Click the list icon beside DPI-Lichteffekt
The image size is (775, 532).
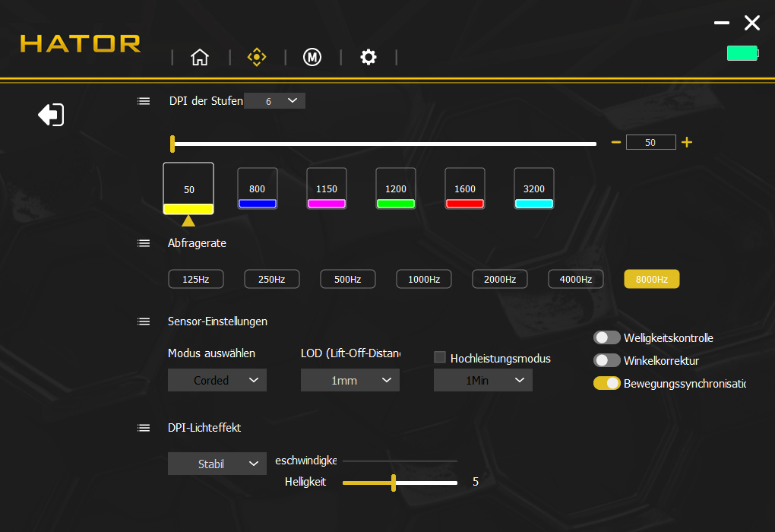(144, 428)
